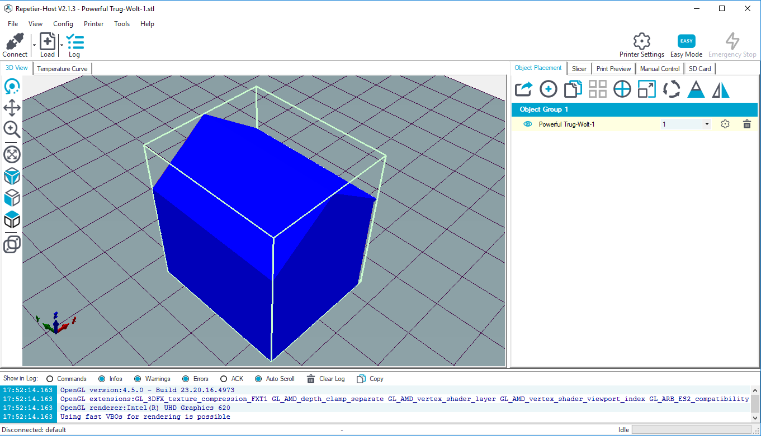Toggle ACK in log filter
The image size is (761, 436).
232,379
